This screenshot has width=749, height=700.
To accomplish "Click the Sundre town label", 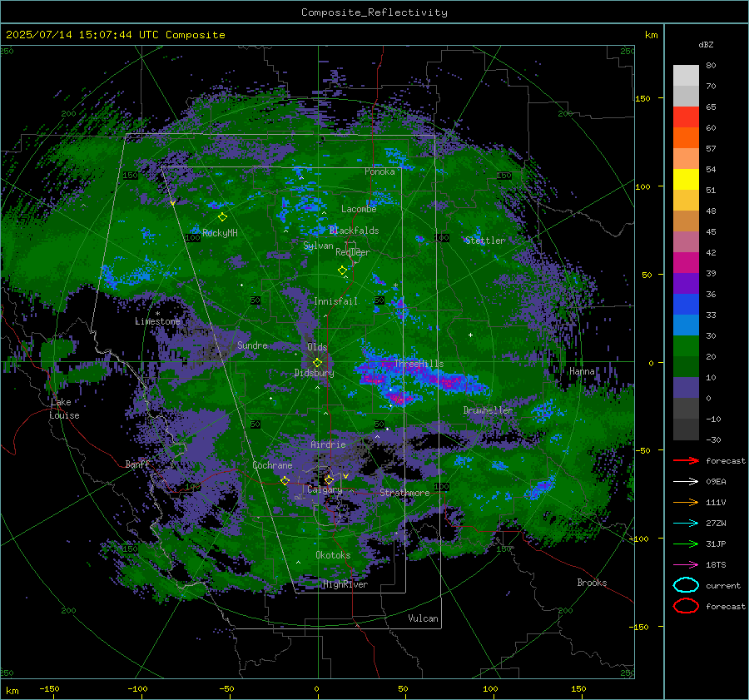I will click(x=252, y=345).
